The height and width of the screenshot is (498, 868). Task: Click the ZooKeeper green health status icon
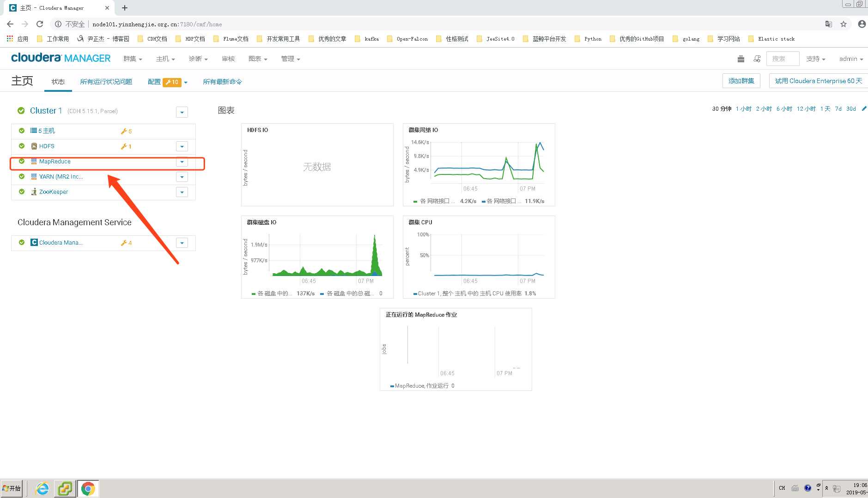(22, 192)
